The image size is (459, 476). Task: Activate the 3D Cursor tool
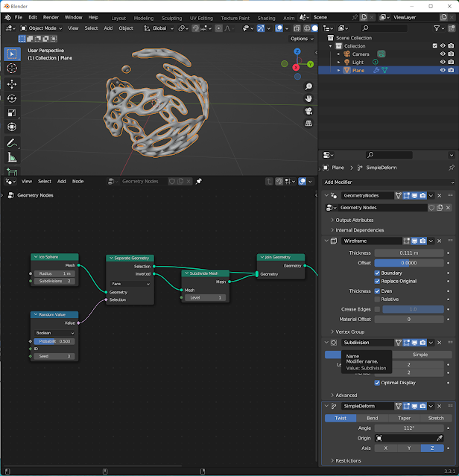tap(12, 69)
